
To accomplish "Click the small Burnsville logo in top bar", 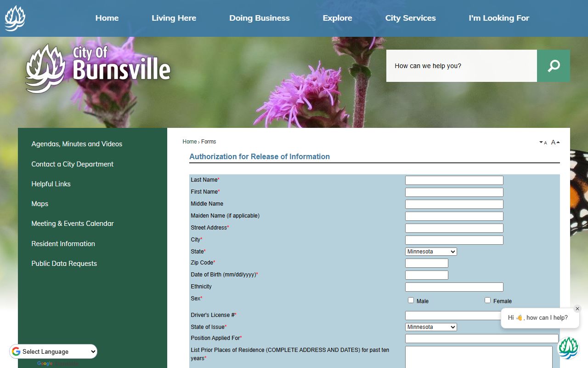I will point(15,18).
